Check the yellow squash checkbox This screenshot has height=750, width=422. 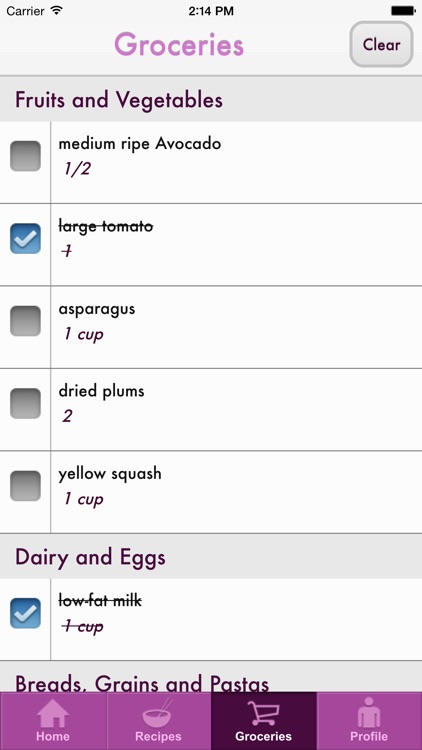point(25,486)
